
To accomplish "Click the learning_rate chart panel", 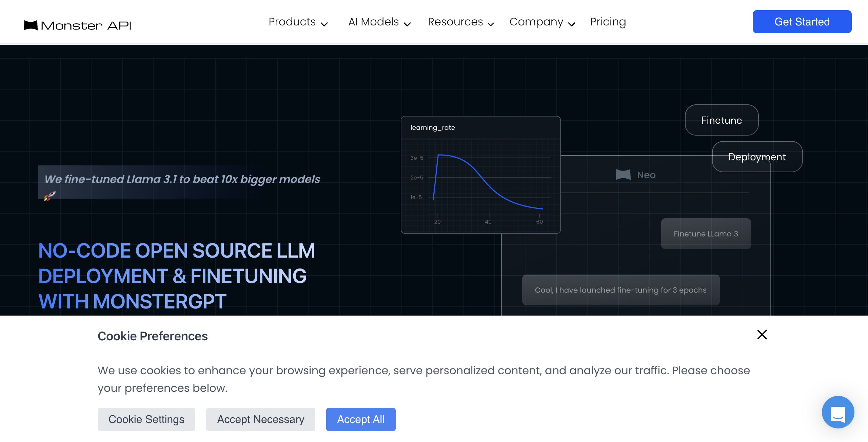I will click(480, 175).
